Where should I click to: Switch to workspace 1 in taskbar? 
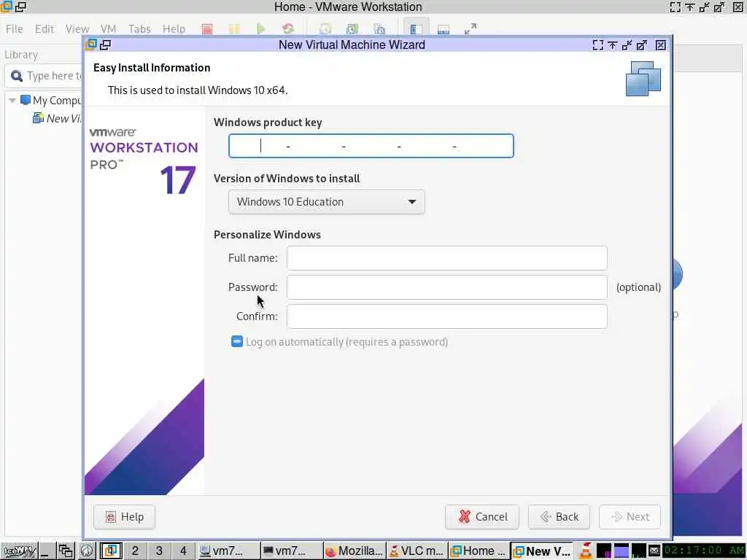pos(111,551)
